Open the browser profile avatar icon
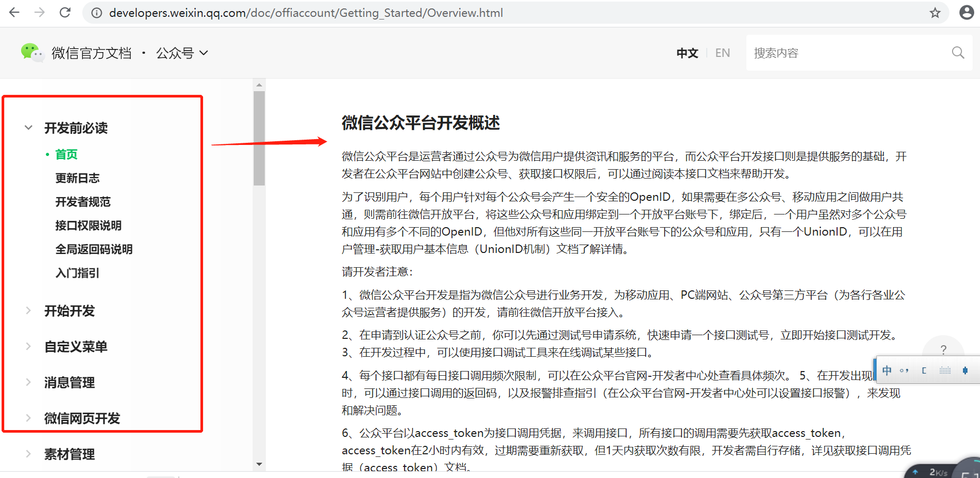The image size is (980, 478). click(x=967, y=12)
